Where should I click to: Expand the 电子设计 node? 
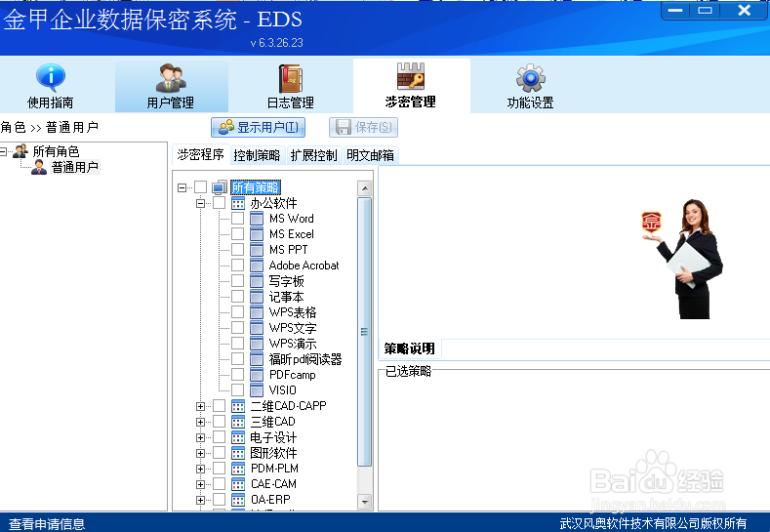coord(200,437)
